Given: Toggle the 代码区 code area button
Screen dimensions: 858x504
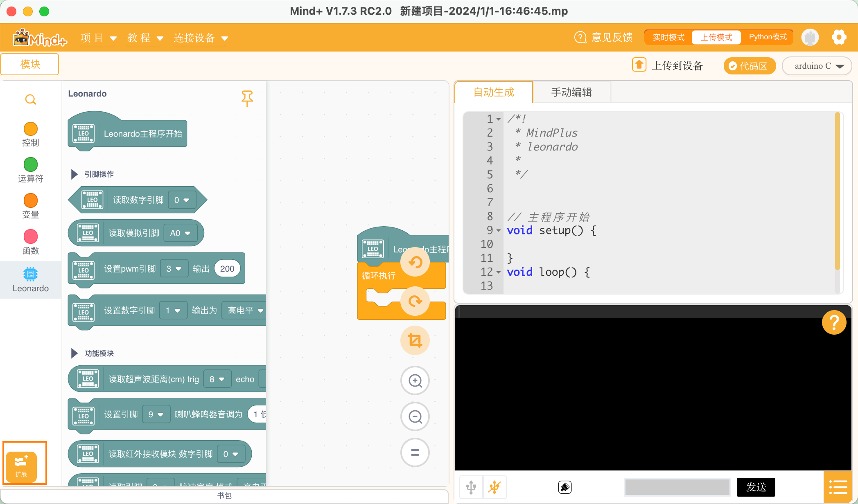Looking at the screenshot, I should tap(750, 66).
